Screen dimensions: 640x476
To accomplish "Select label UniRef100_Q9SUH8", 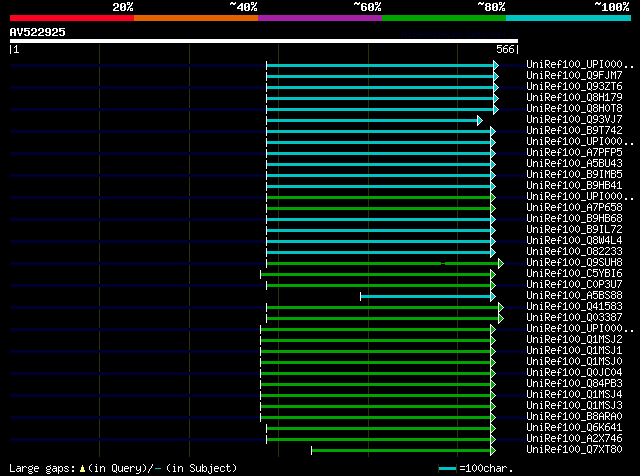I will (574, 263).
